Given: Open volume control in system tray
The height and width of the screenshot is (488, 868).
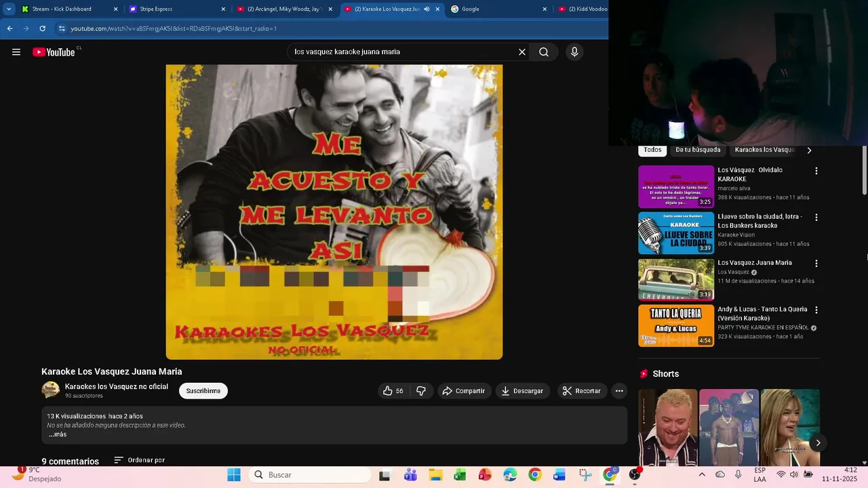Looking at the screenshot, I should pyautogui.click(x=793, y=474).
